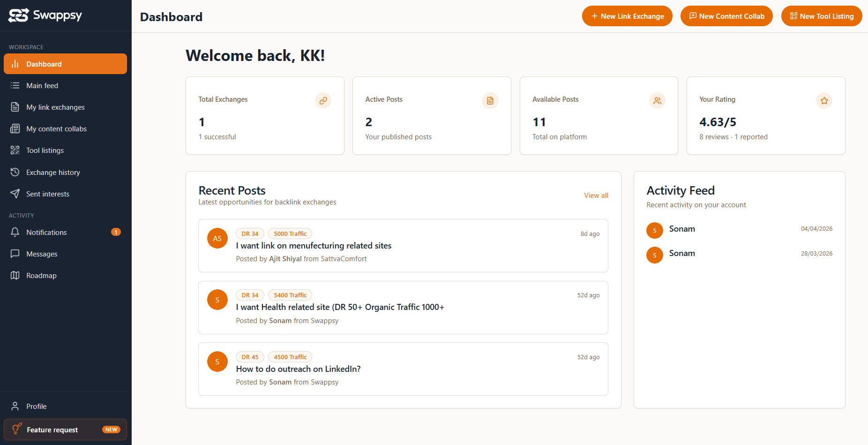Viewport: 868px width, 445px height.
Task: Click View all recent posts link
Action: [596, 196]
